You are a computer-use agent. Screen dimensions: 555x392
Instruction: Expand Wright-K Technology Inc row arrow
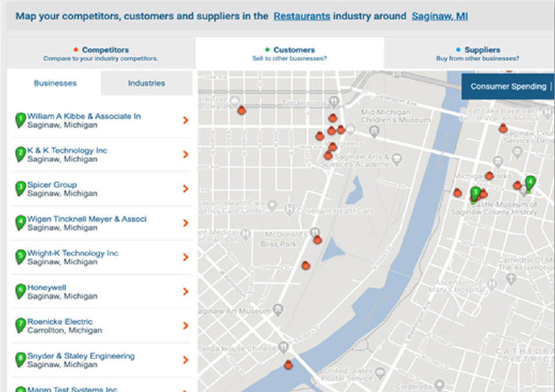pyautogui.click(x=185, y=257)
